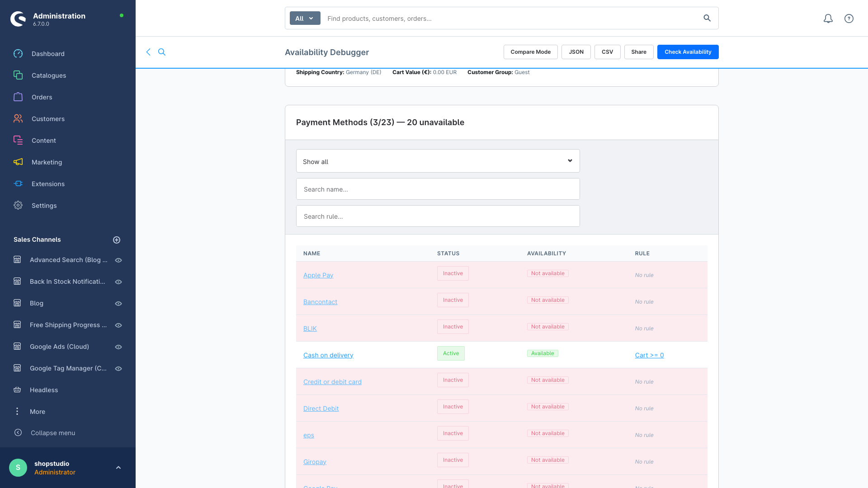Focus the Search name field
The height and width of the screenshot is (488, 868).
click(x=438, y=189)
